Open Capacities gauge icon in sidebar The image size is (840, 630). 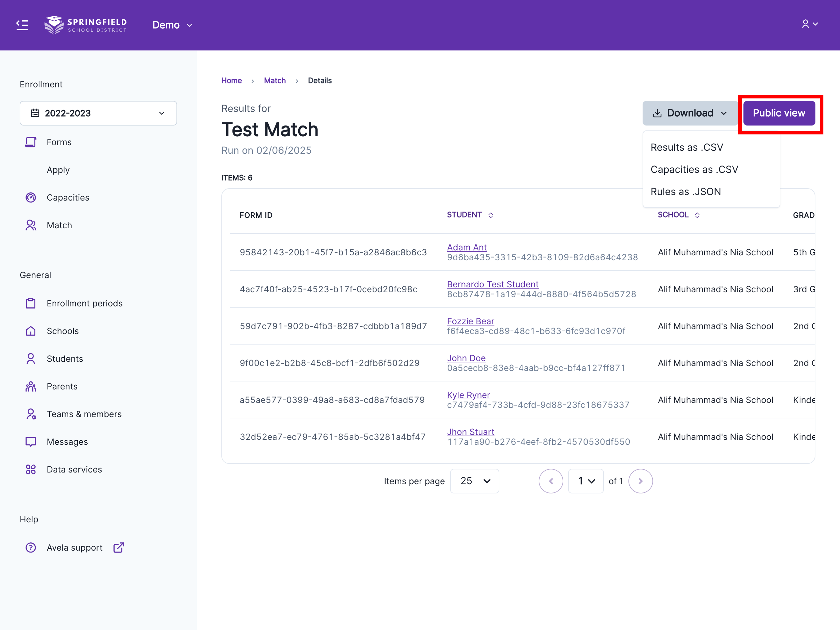tap(31, 197)
